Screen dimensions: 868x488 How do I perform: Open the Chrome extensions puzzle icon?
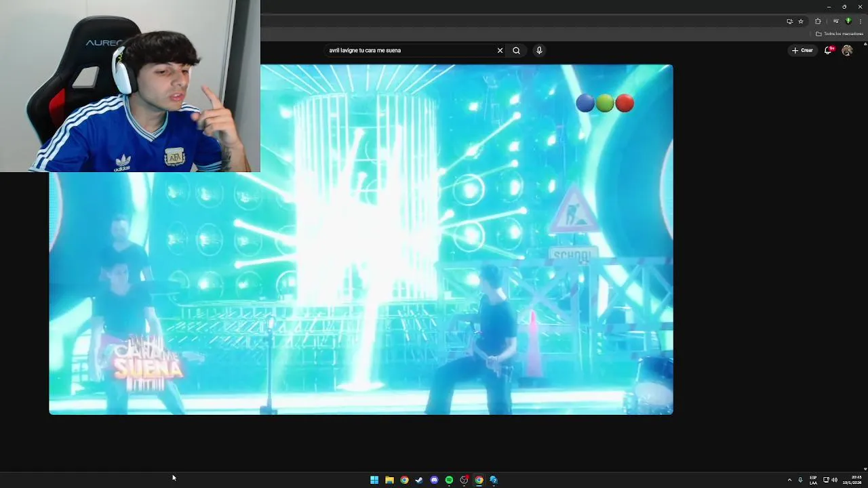[818, 21]
